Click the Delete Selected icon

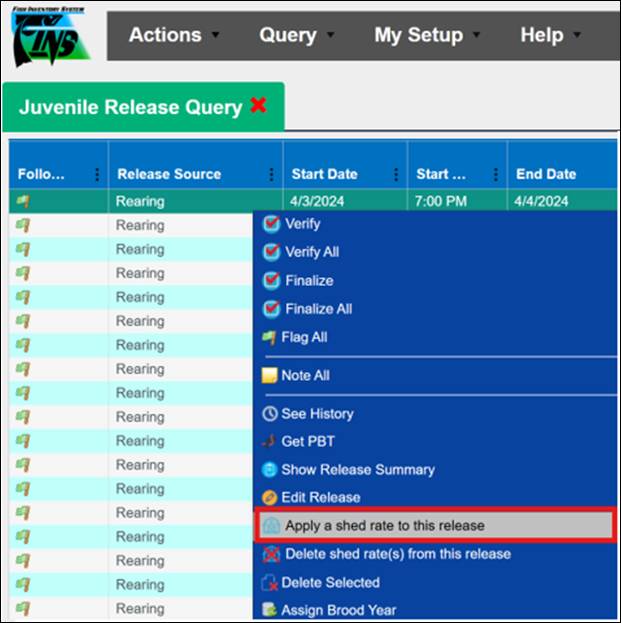[269, 582]
